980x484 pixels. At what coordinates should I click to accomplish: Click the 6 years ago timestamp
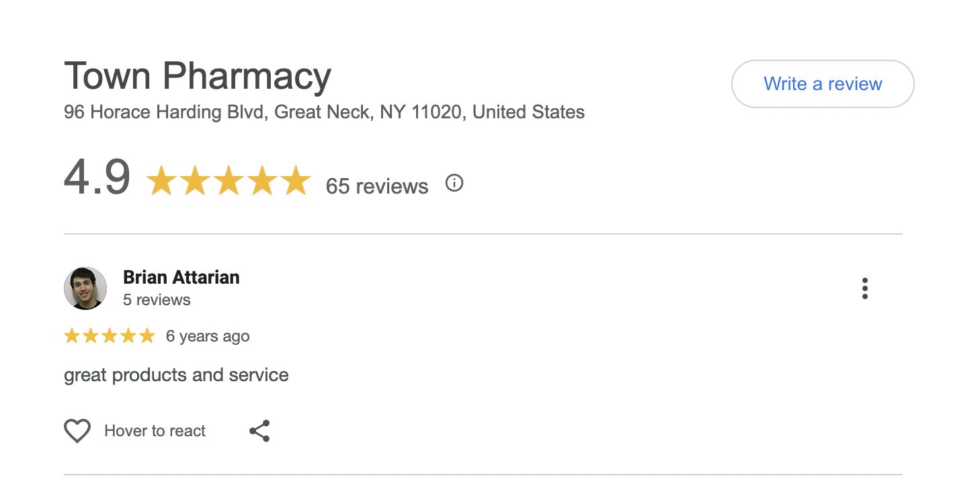pyautogui.click(x=208, y=336)
